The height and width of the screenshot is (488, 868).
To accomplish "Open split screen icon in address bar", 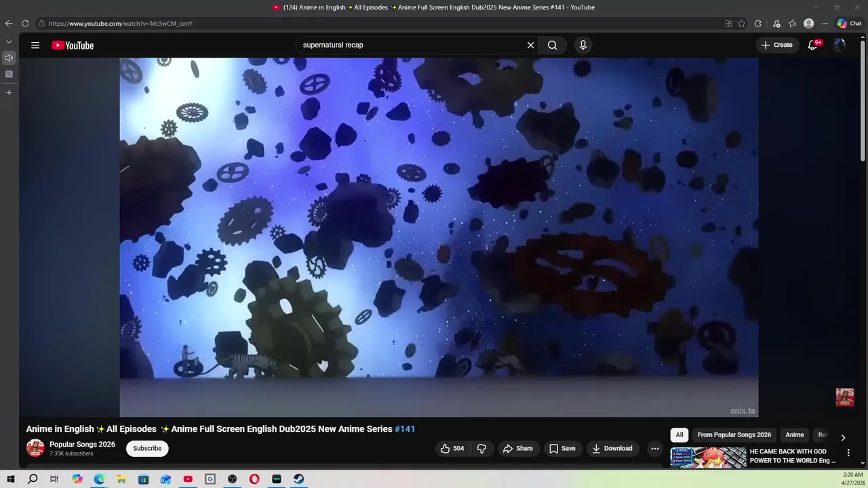I will point(729,23).
